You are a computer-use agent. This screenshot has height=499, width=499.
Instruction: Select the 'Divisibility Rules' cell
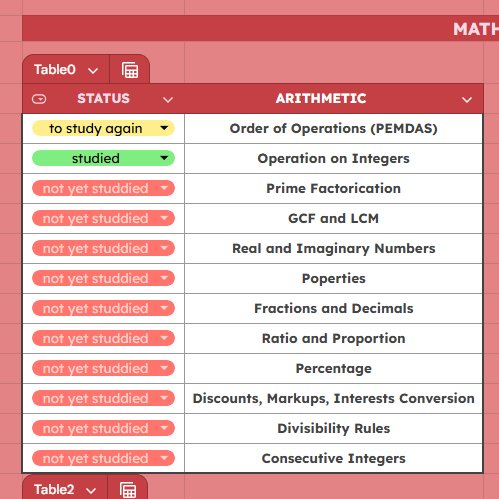[334, 429]
